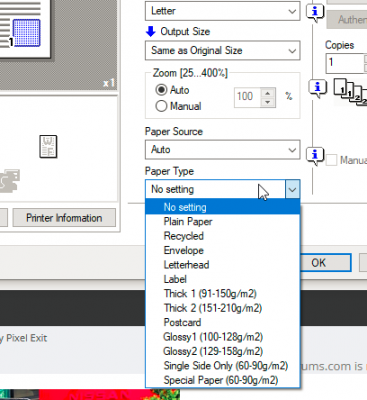Select the Auto zoom radio button
This screenshot has width=367, height=400.
(x=161, y=90)
